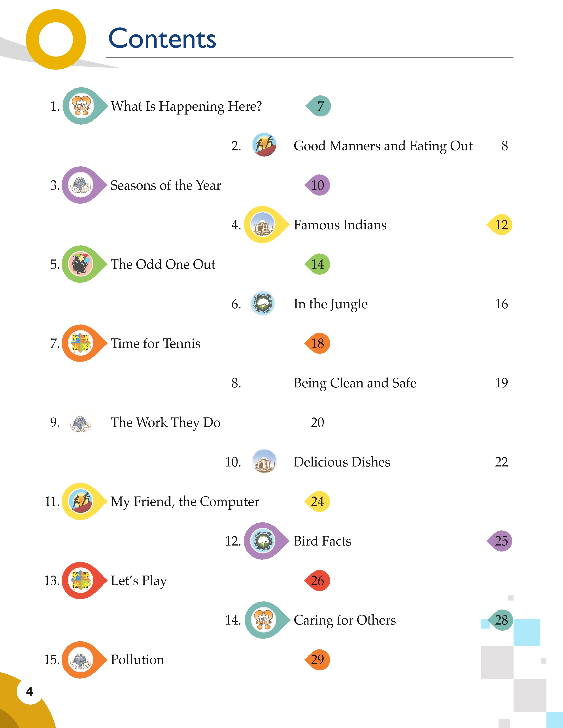Click the purple page 25 badge
The height and width of the screenshot is (728, 563).
tap(500, 541)
